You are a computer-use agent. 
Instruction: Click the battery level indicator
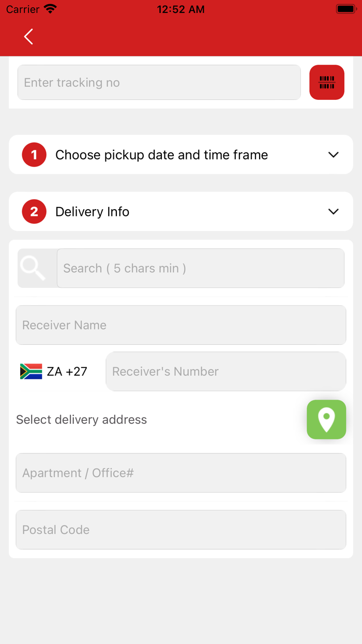345,8
